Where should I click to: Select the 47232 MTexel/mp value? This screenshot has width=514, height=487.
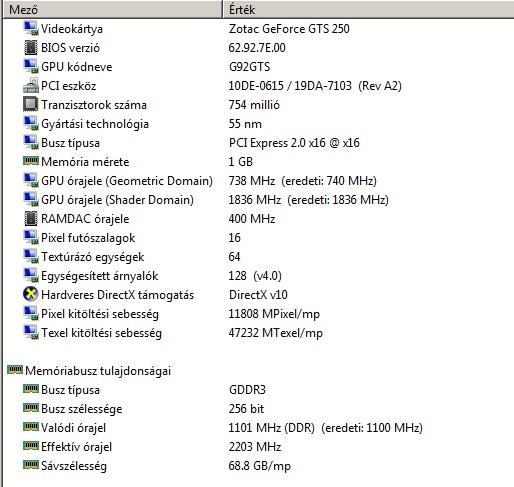pos(276,333)
